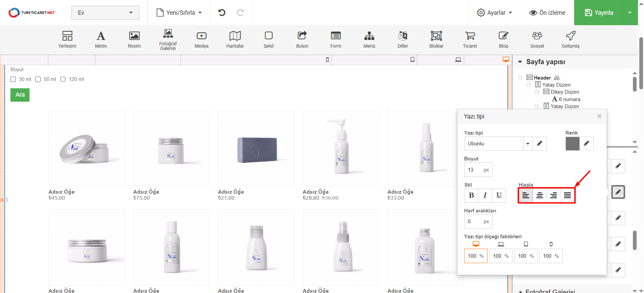Apply justify text alignment
This screenshot has height=293, width=644.
(567, 195)
